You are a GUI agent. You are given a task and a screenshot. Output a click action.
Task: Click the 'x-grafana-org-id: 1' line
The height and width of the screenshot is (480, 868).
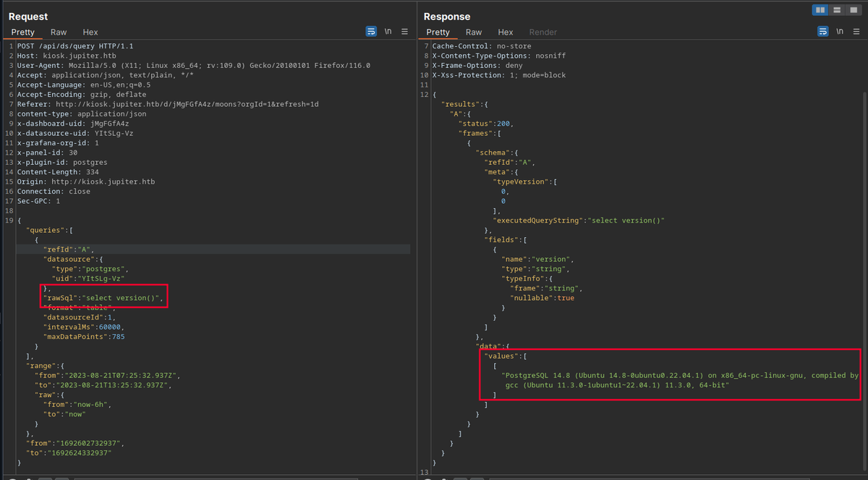[58, 143]
